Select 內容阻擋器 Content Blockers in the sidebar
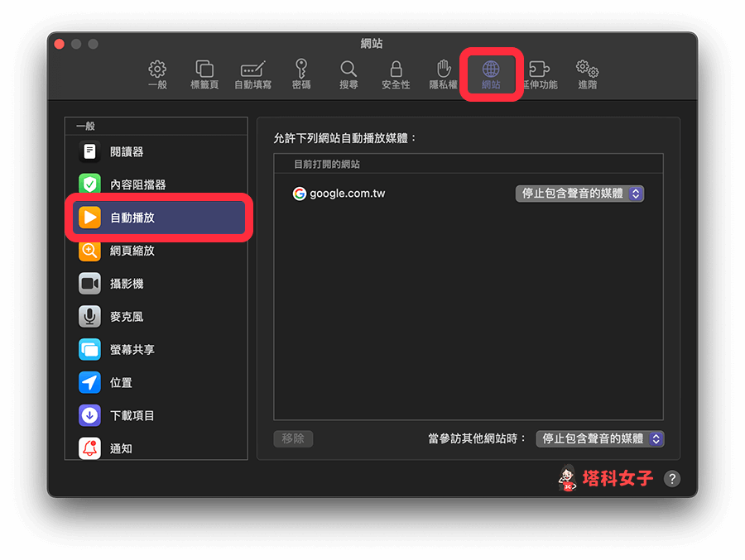Screen dimensions: 745x560 (x=156, y=184)
